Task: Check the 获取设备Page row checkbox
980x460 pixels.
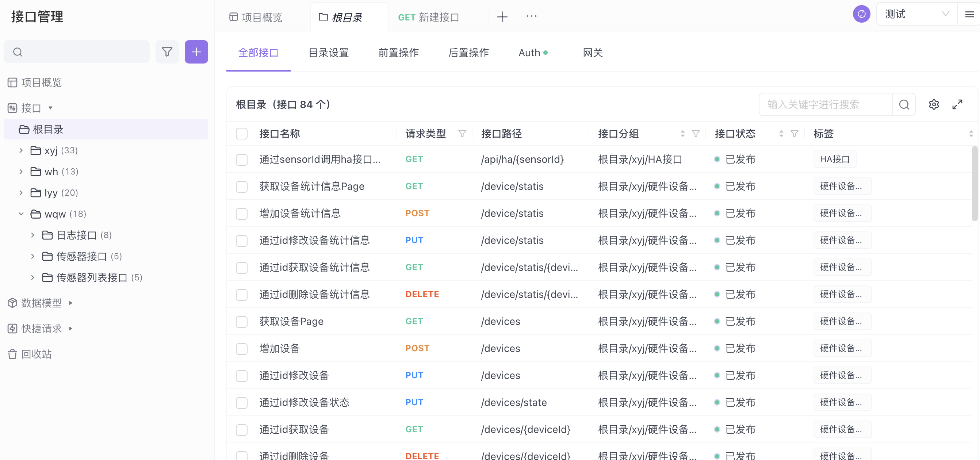Action: (x=242, y=322)
